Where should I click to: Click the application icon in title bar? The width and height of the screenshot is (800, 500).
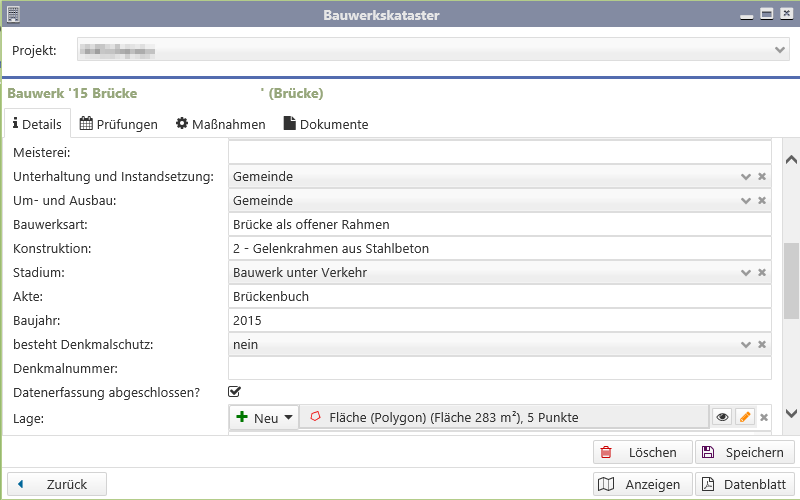pos(12,14)
